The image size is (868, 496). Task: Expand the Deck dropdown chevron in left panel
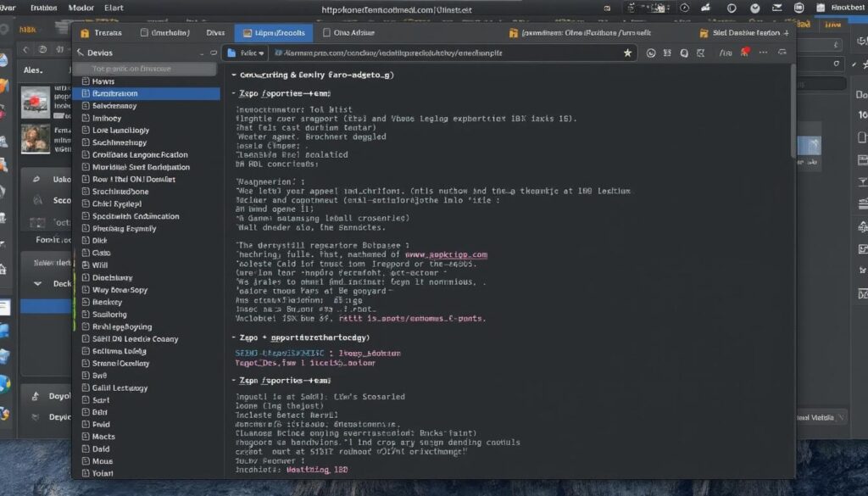point(40,284)
